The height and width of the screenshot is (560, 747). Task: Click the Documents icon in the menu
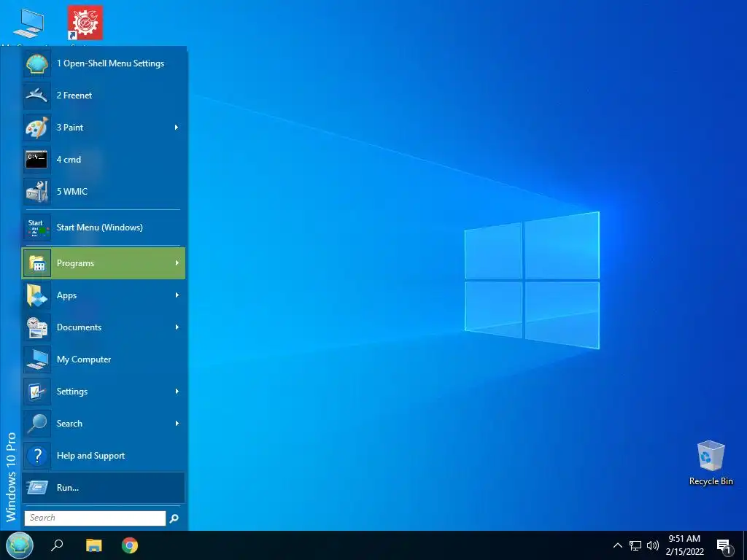point(36,327)
